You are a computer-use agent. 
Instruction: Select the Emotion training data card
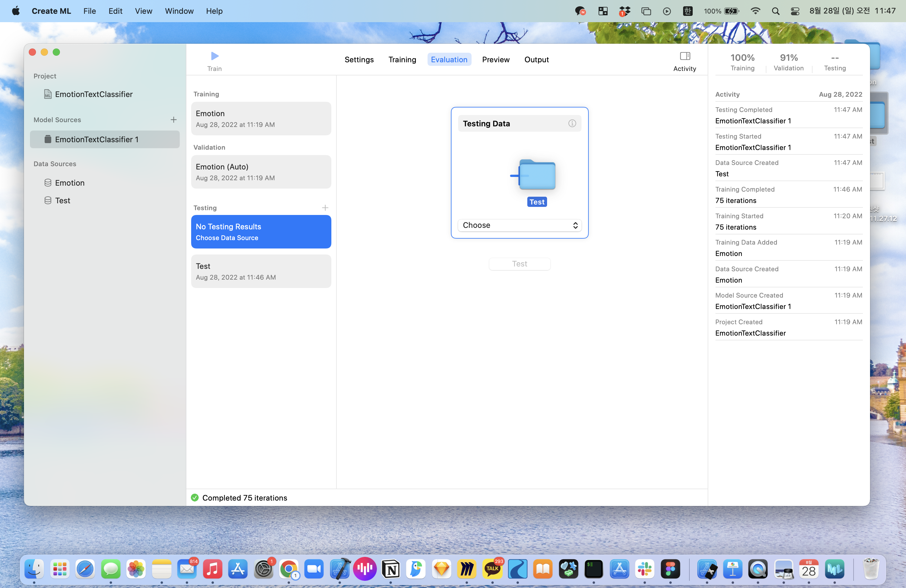click(x=261, y=119)
